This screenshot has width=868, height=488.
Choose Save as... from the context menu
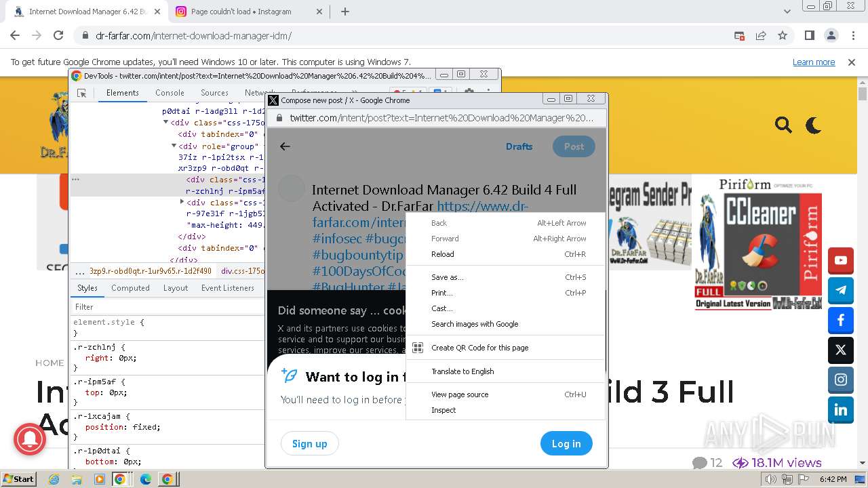click(505, 277)
